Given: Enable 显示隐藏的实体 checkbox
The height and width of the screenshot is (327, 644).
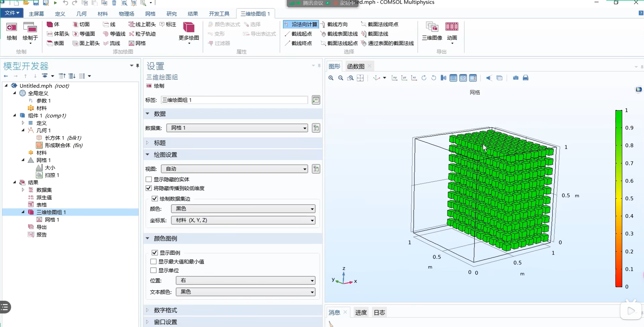Looking at the screenshot, I should (149, 179).
